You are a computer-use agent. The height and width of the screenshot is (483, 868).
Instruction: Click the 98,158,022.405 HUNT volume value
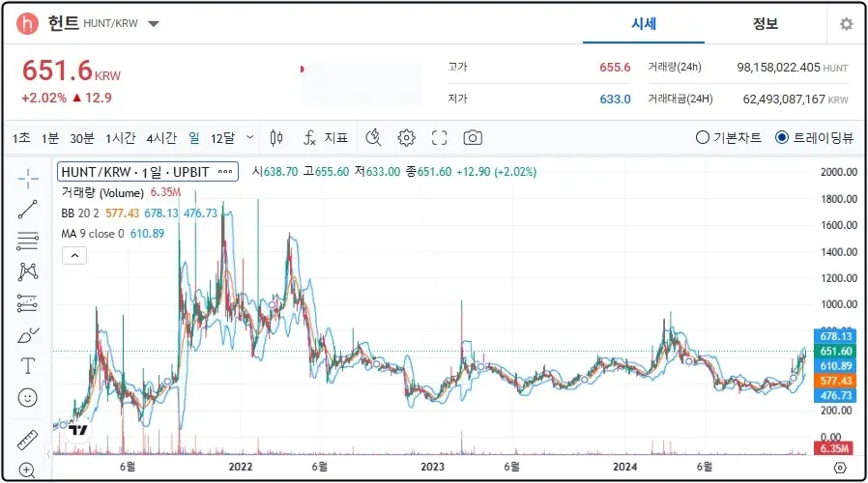point(793,68)
